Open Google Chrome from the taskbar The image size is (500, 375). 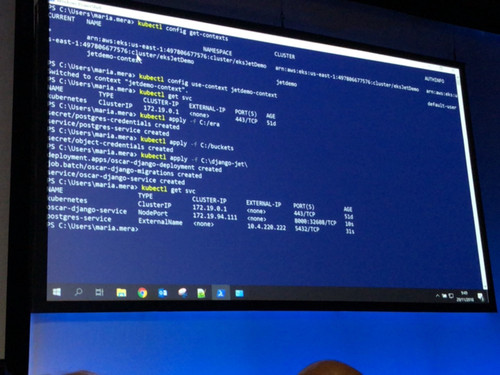coord(142,293)
